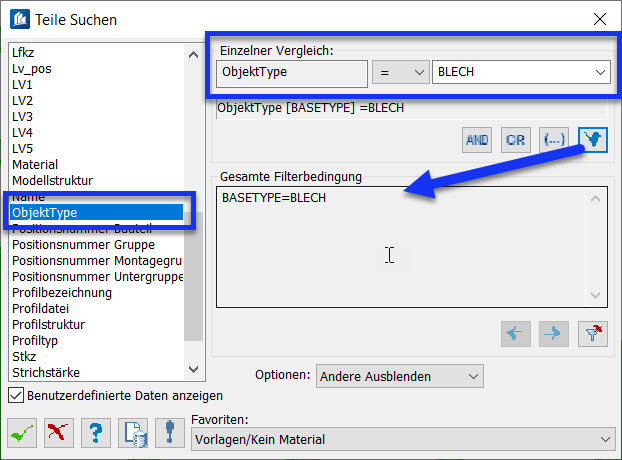
Task: Cancel with the red X button
Action: pyautogui.click(x=59, y=433)
